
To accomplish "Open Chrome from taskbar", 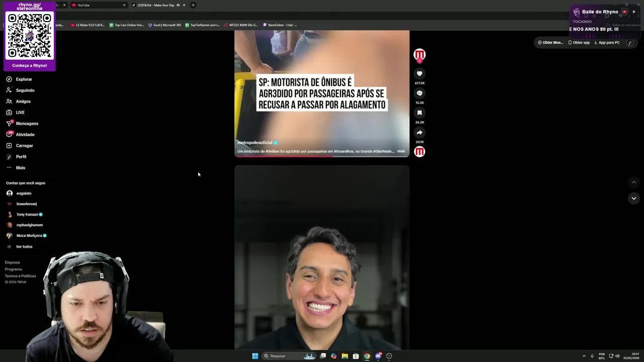I will 367,356.
